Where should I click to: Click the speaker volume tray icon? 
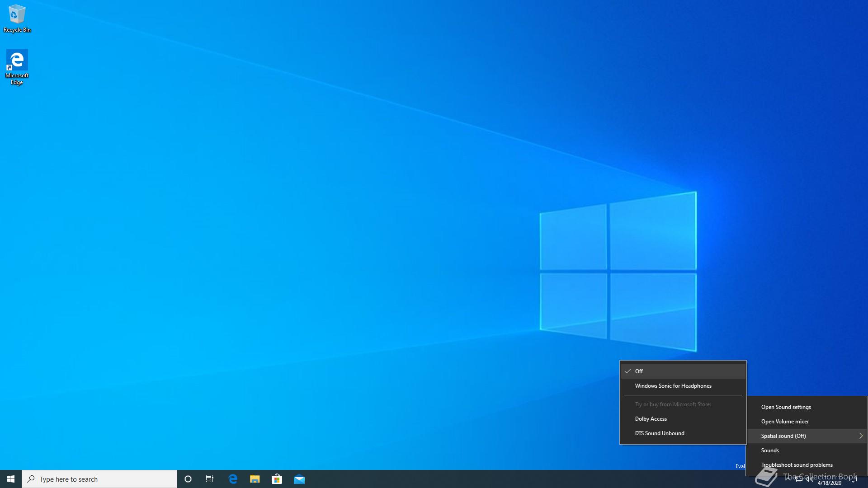coord(810,479)
